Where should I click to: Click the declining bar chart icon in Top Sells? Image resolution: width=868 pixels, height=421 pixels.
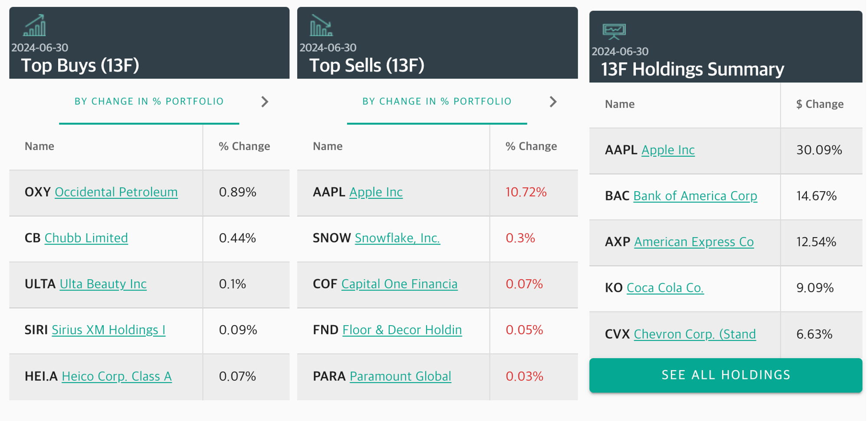[x=321, y=25]
